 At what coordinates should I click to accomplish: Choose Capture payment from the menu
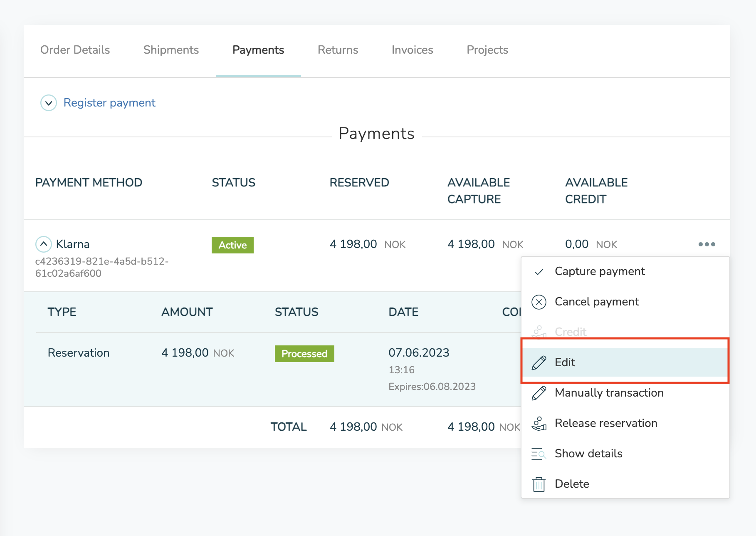(625, 271)
